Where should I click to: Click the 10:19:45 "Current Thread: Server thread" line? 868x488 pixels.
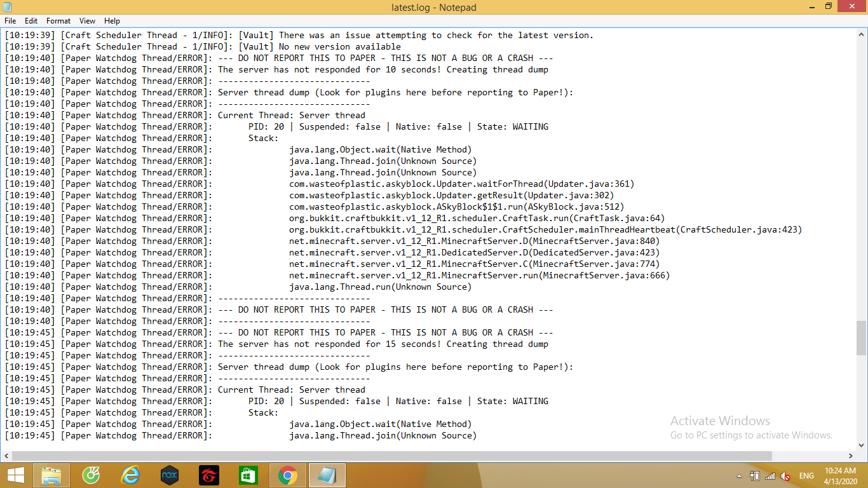point(185,390)
